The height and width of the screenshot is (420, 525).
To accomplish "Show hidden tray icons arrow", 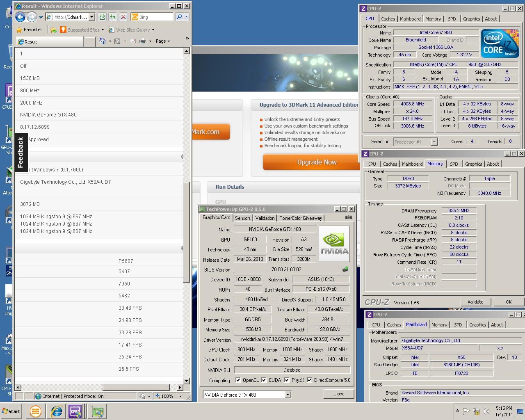I will 457,411.
